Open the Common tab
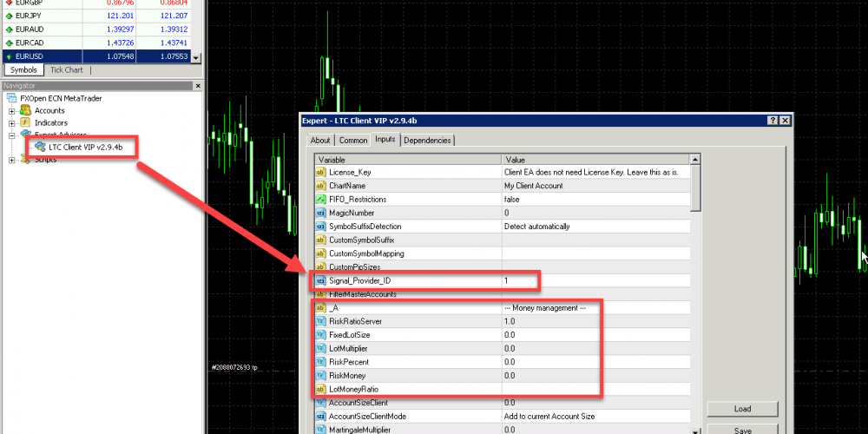This screenshot has width=868, height=434. [353, 141]
